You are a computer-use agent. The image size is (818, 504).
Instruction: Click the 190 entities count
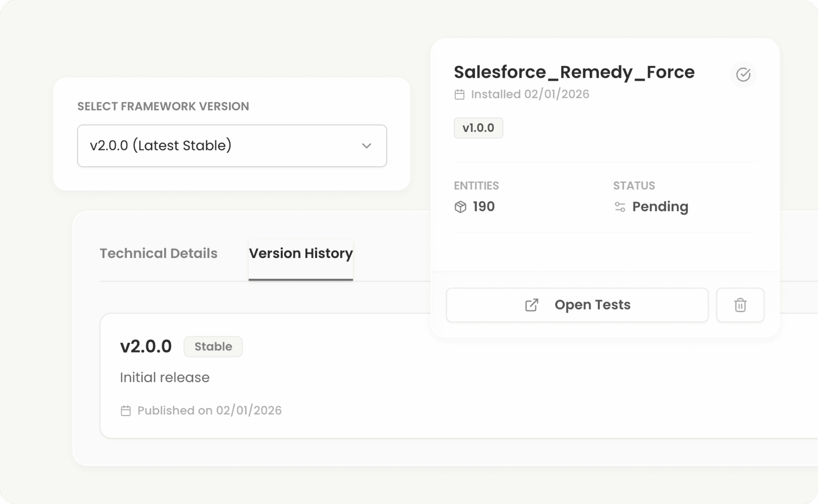pyautogui.click(x=483, y=207)
